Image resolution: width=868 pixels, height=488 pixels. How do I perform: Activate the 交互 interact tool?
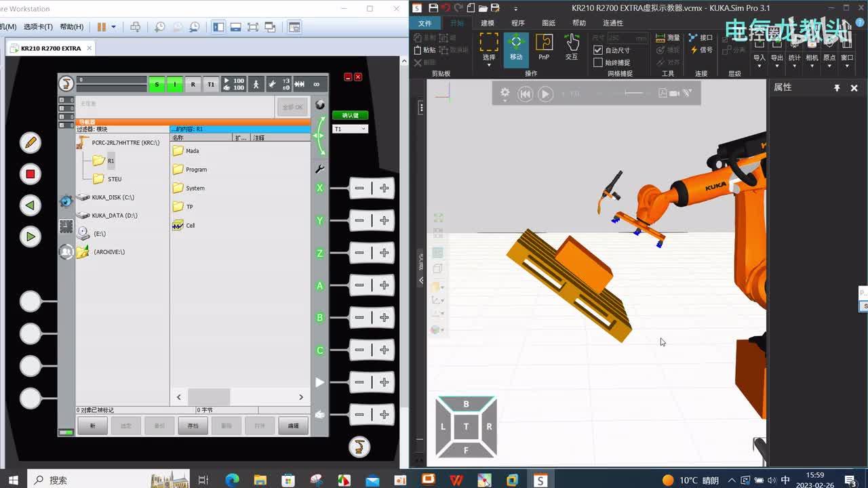pyautogui.click(x=572, y=47)
